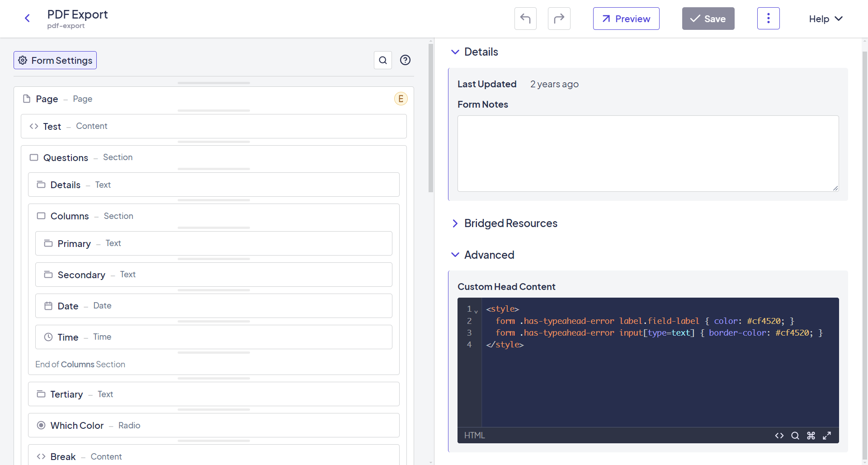Click the pdf-export slug text
Viewport: 868px width, 465px height.
66,26
